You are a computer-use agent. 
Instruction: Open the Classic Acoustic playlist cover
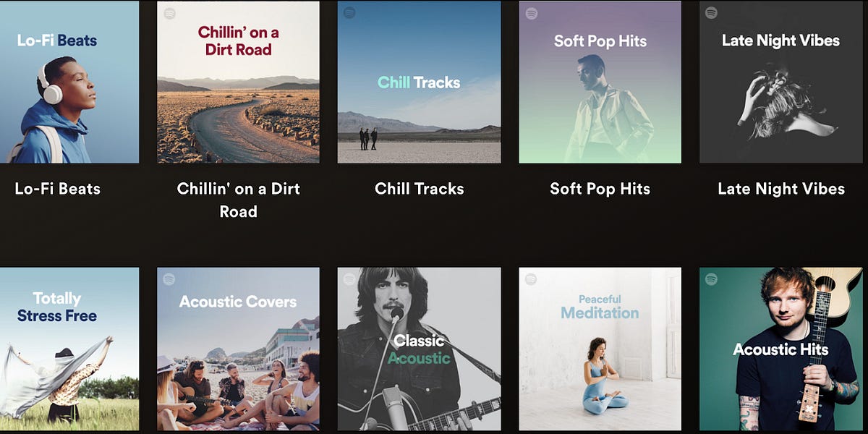[x=419, y=349]
